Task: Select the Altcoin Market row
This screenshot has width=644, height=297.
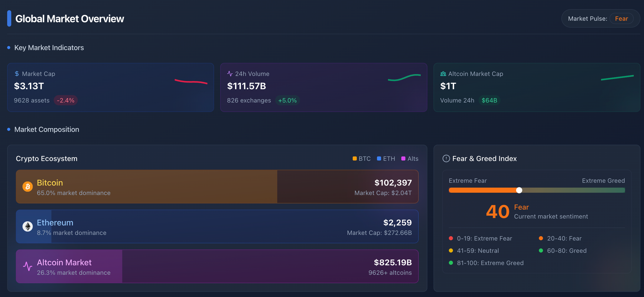Action: point(217,266)
